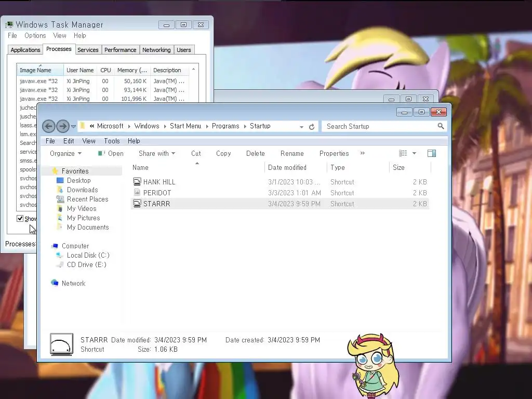This screenshot has width=532, height=399.
Task: Click the Start Menu breadcrumb segment
Action: click(x=185, y=126)
